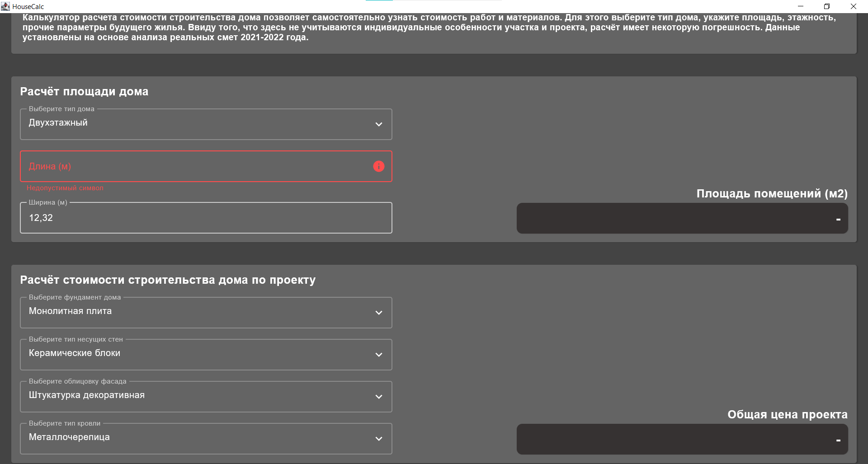Click the chevron of foundation selector
Image resolution: width=868 pixels, height=464 pixels.
point(379,312)
